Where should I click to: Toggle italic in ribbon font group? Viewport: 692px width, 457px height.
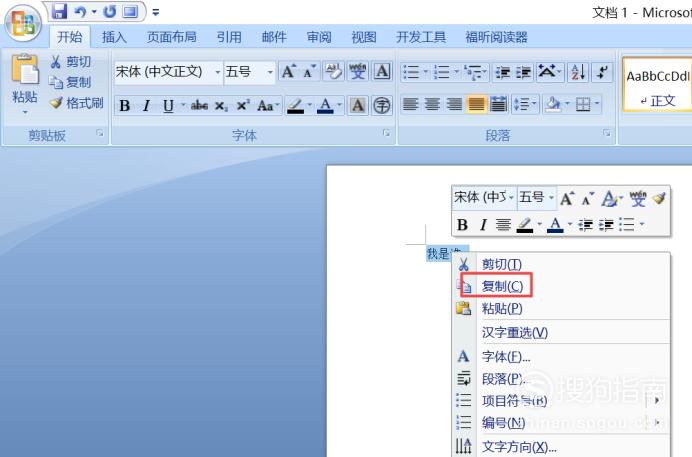(x=147, y=106)
